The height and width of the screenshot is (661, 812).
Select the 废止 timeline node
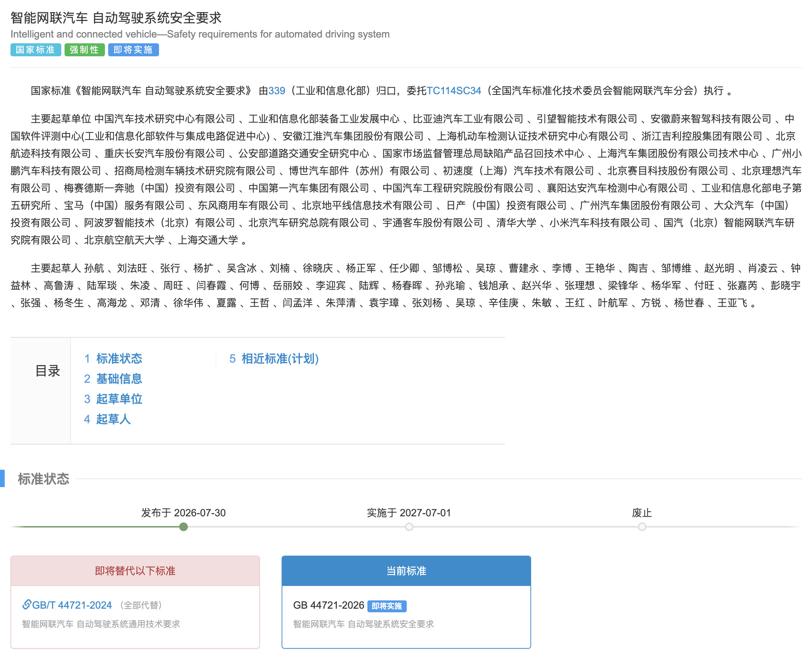[642, 526]
